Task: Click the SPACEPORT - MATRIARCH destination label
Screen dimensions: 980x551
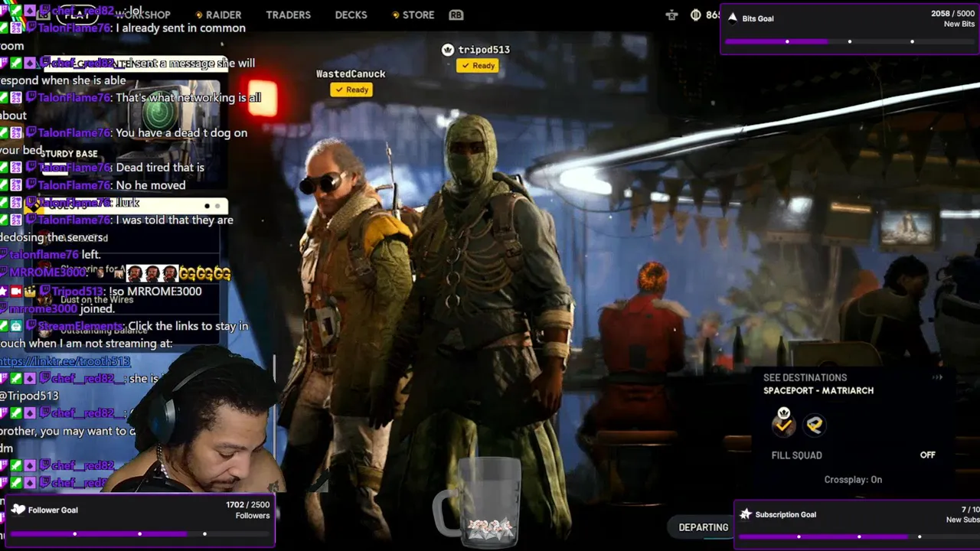Action: coord(818,390)
